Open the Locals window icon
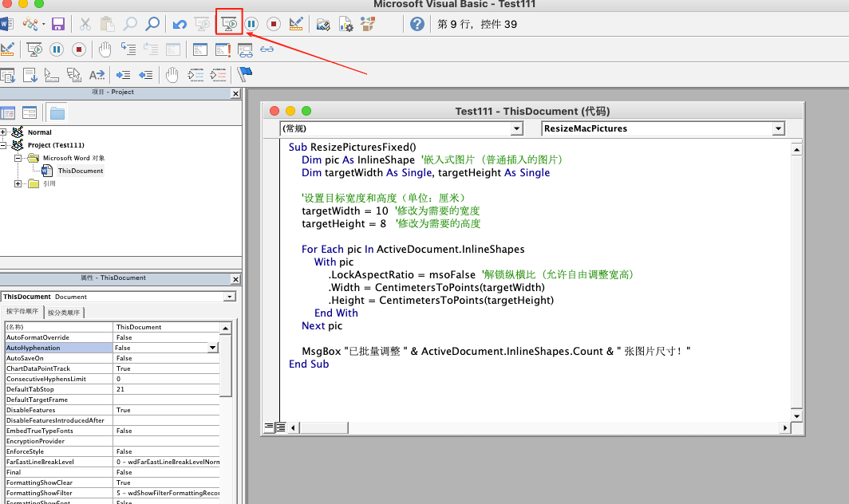 199,49
